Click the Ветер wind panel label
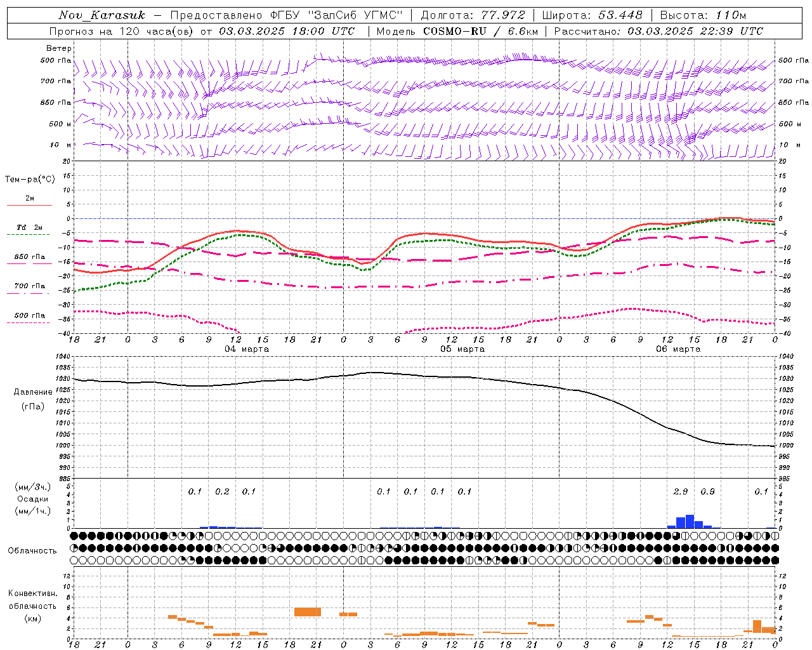 tap(59, 48)
